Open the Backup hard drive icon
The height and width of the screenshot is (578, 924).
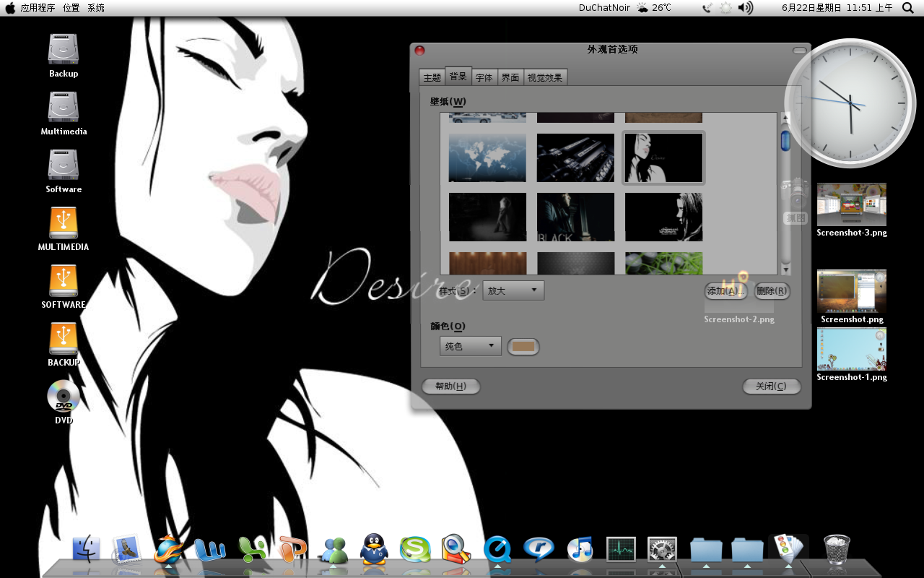pos(64,49)
